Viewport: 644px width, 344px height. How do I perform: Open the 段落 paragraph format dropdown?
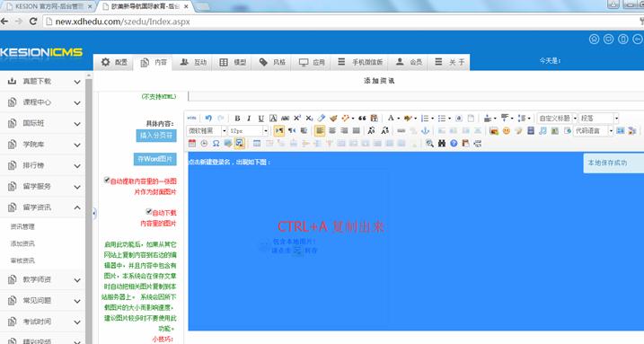tap(599, 119)
